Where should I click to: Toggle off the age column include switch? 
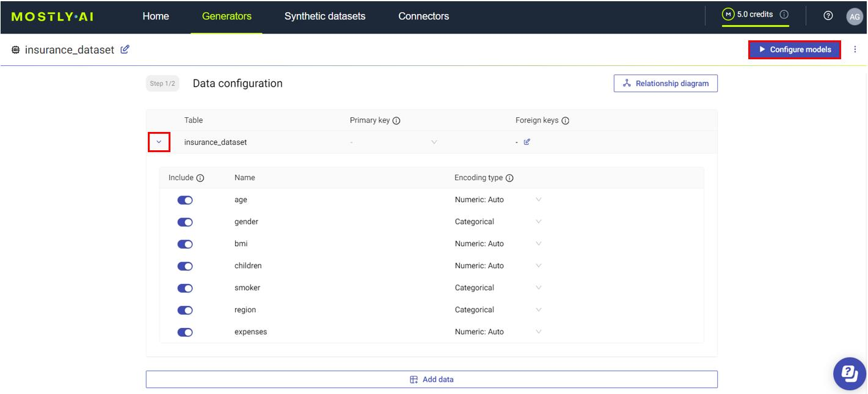(x=185, y=200)
